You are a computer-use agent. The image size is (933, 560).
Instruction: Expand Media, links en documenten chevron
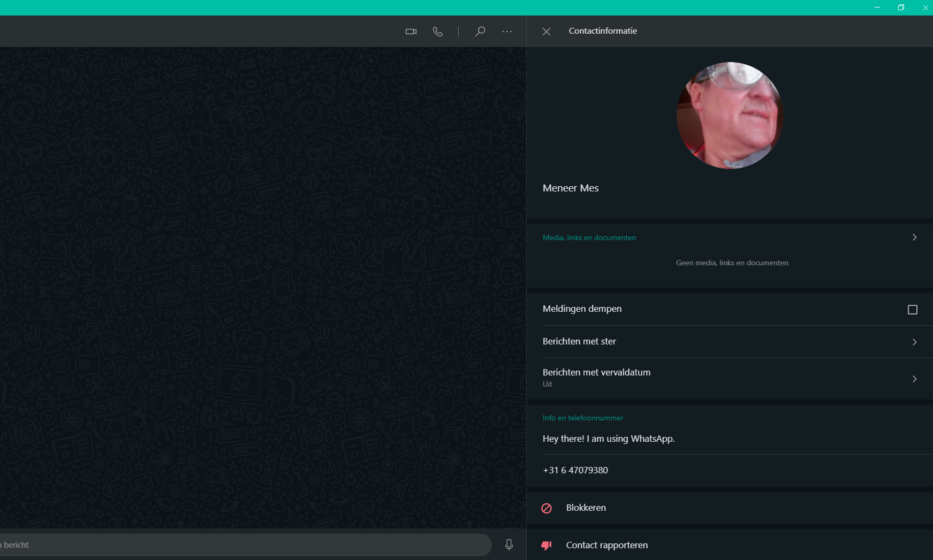click(914, 237)
